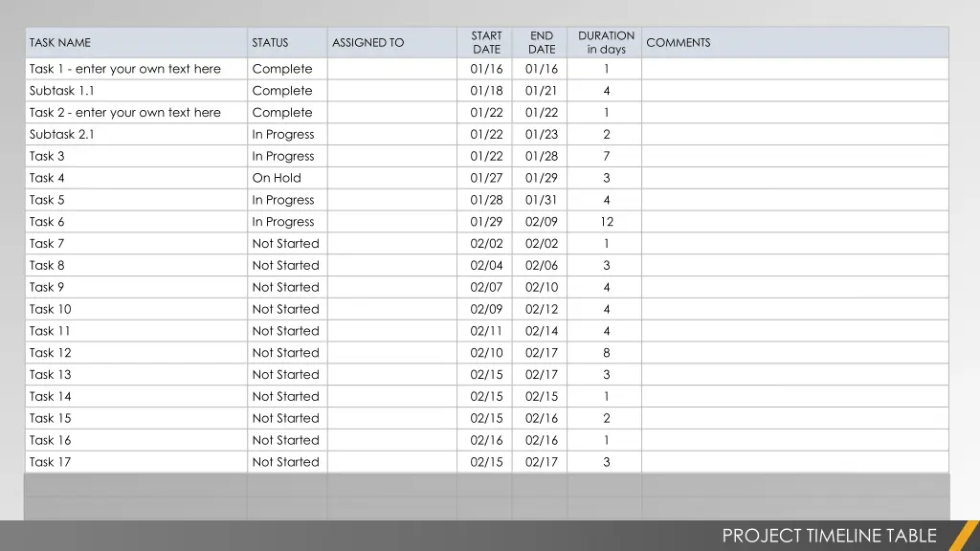
Task: Click Task 1 start date 01/16
Action: (486, 69)
